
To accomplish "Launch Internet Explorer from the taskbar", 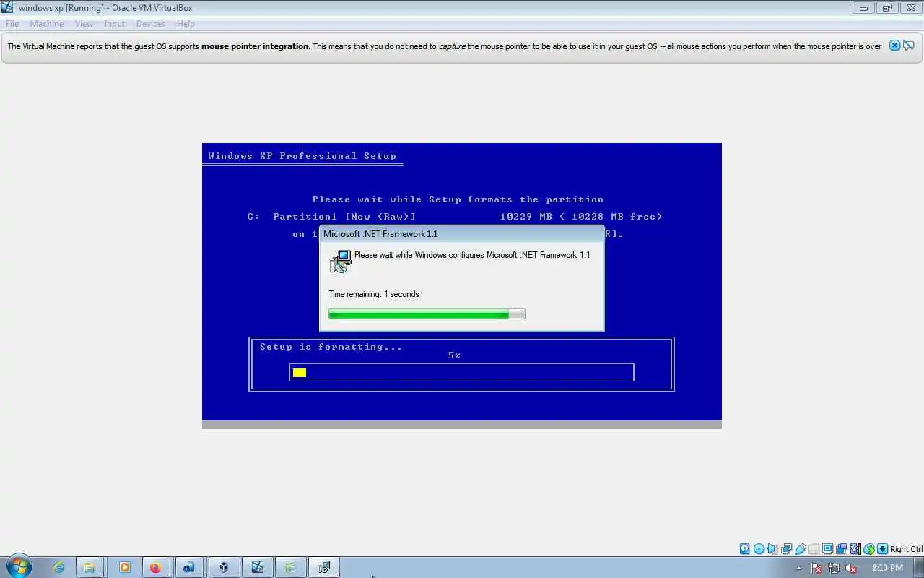I will coord(58,568).
